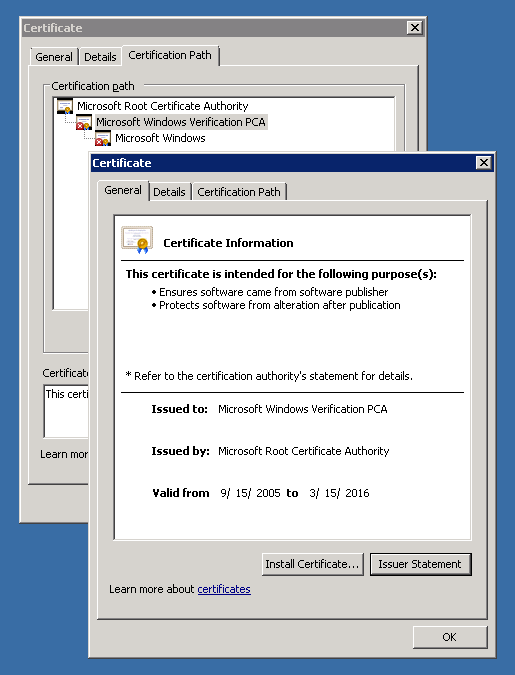Confirm with the OK button
This screenshot has height=675, width=515.
450,637
